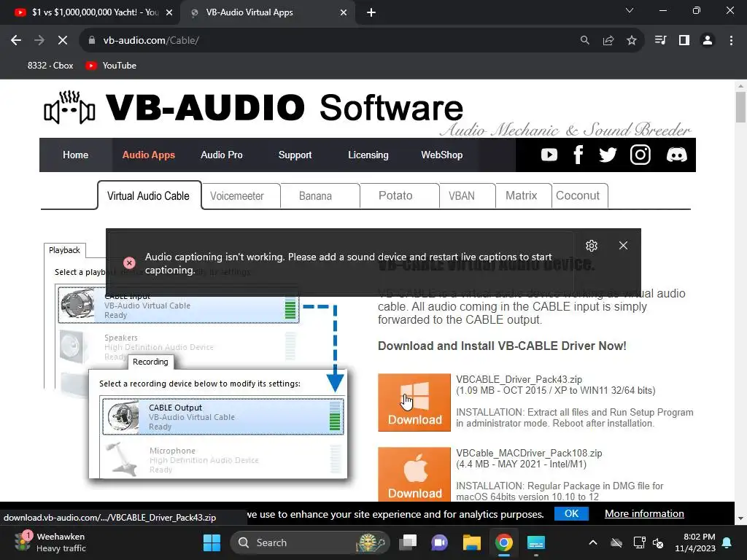
Task: Open Task View on taskbar
Action: pos(408,542)
